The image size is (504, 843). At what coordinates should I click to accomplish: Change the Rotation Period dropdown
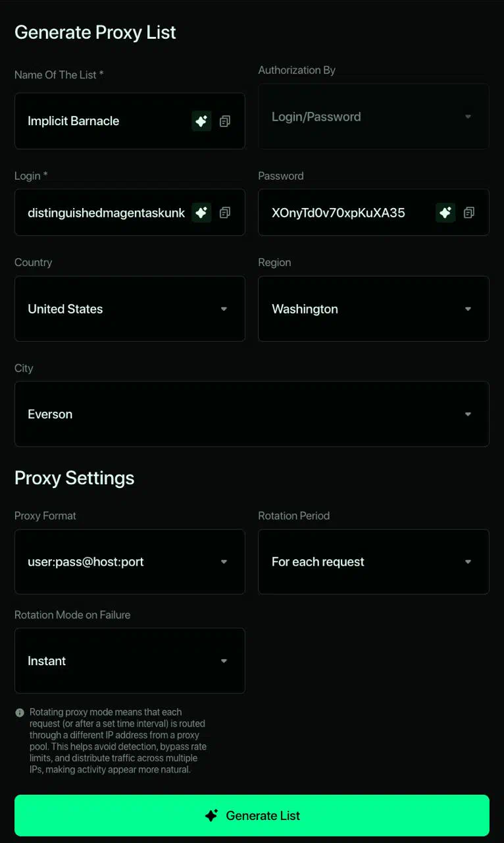point(373,562)
